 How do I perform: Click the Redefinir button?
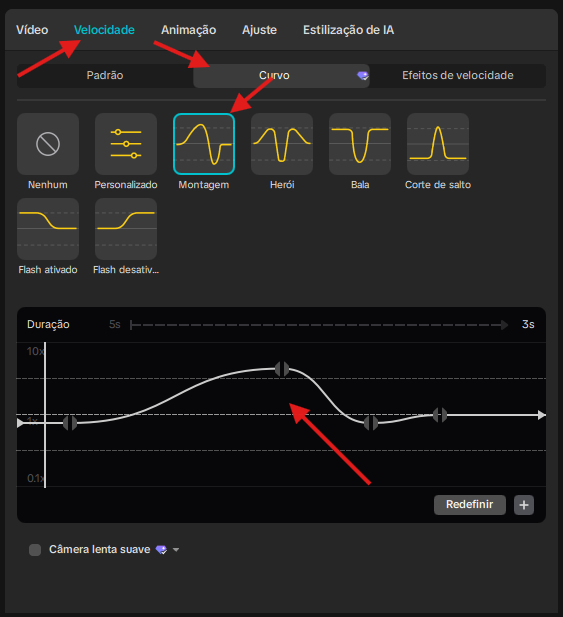pyautogui.click(x=470, y=505)
